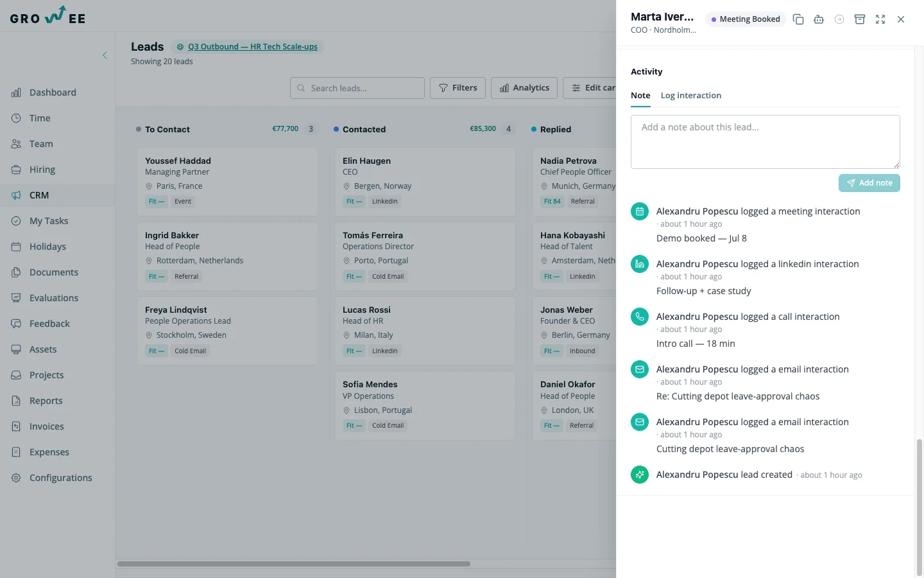
Task: Open the Meeting Booked status dropdown
Action: pyautogui.click(x=746, y=19)
